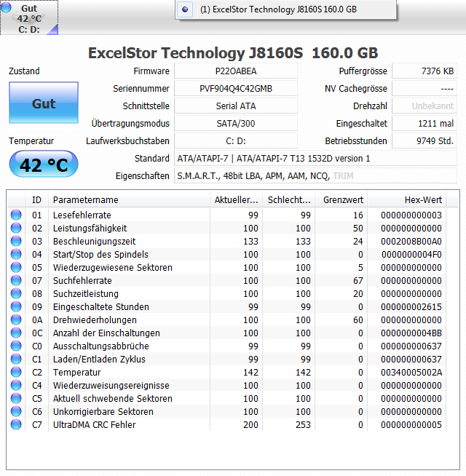Screen dimensions: 466x476
Task: Click the Drehzahl value Unbekannt
Action: (x=424, y=106)
